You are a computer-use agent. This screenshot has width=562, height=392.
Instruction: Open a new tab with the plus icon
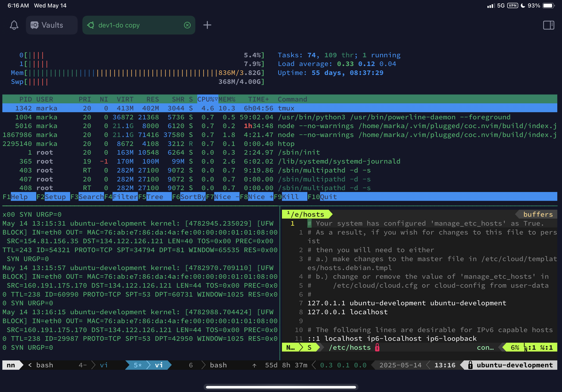click(207, 25)
